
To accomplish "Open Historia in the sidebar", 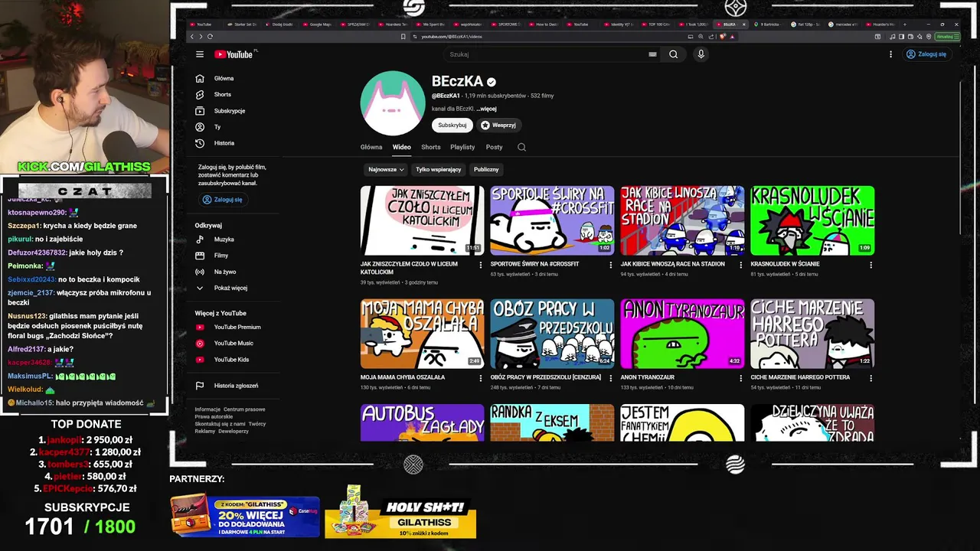I will coord(225,143).
